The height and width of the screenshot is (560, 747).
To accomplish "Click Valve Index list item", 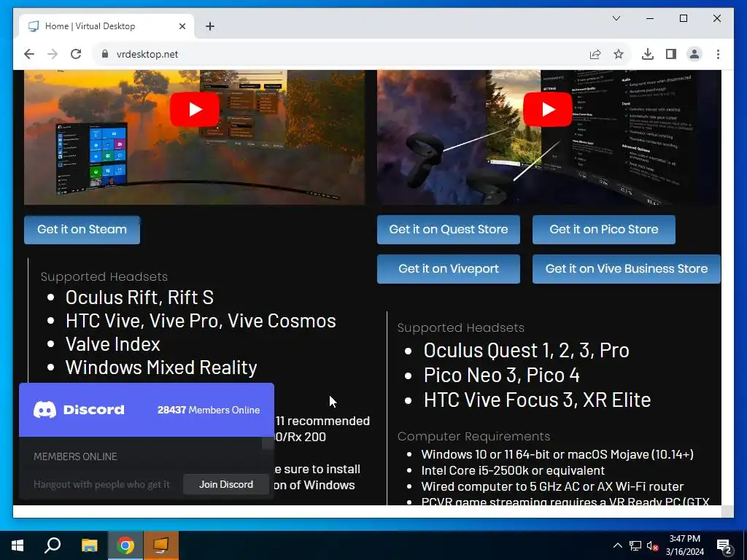I will [x=113, y=344].
